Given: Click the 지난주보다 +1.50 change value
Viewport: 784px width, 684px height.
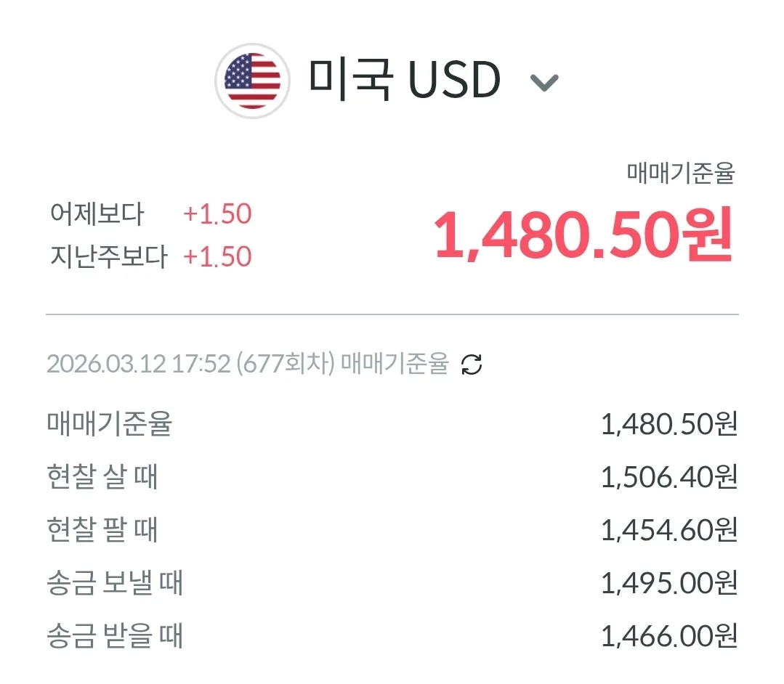Looking at the screenshot, I should coord(217,257).
